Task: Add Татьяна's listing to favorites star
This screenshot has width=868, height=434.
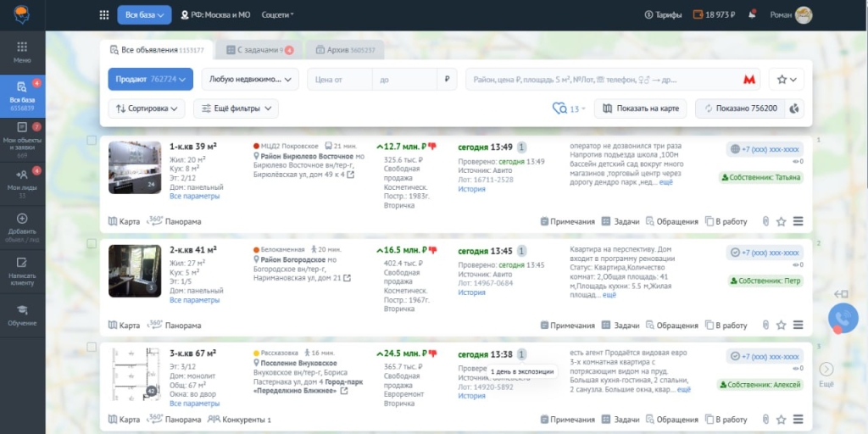Action: coord(781,221)
